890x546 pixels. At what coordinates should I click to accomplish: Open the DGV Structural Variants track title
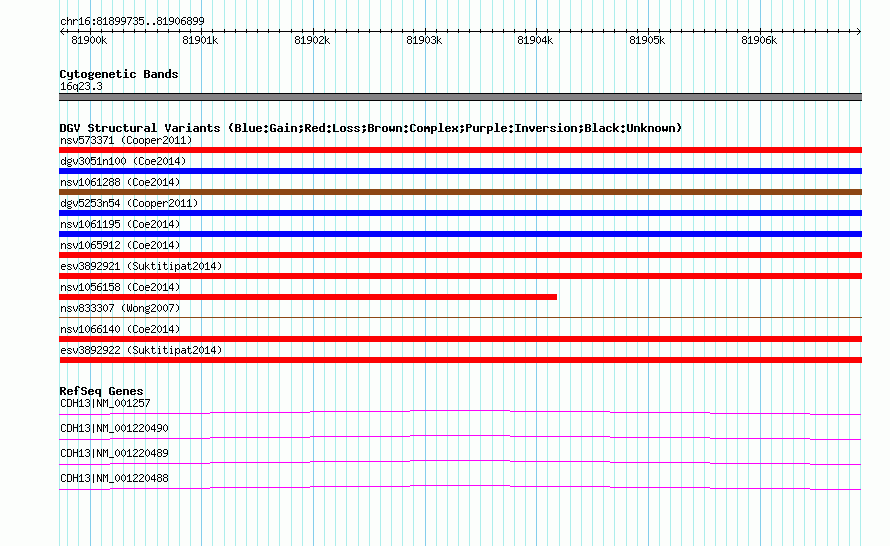pyautogui.click(x=371, y=128)
